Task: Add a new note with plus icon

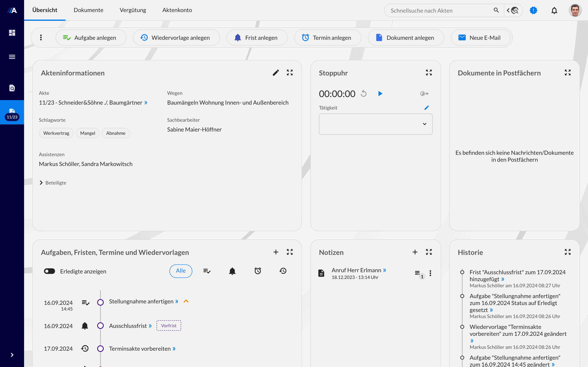Action: coord(415,252)
